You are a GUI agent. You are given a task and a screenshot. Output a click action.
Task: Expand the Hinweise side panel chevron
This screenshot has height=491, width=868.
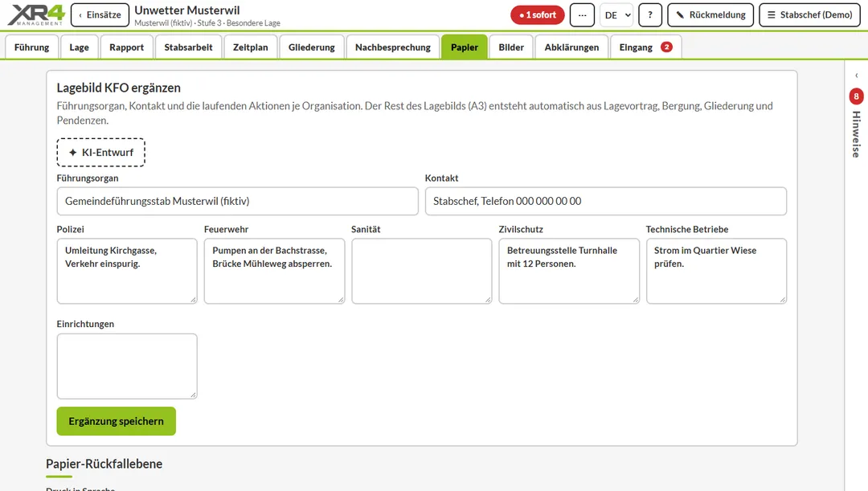857,76
